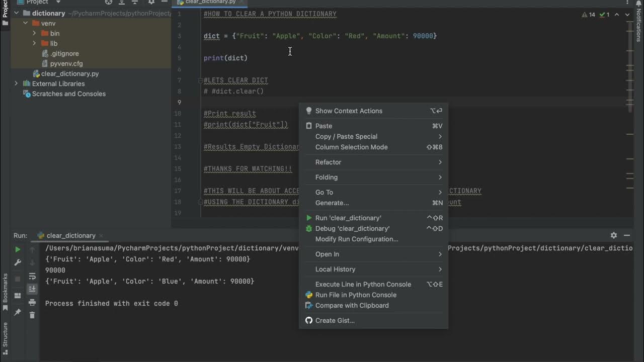Click Create Gist... menu entry
This screenshot has width=644, height=362.
tap(335, 321)
